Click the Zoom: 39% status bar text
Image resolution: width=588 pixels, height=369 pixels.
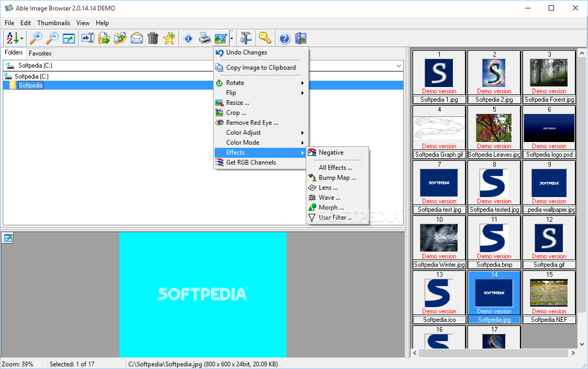[x=18, y=364]
